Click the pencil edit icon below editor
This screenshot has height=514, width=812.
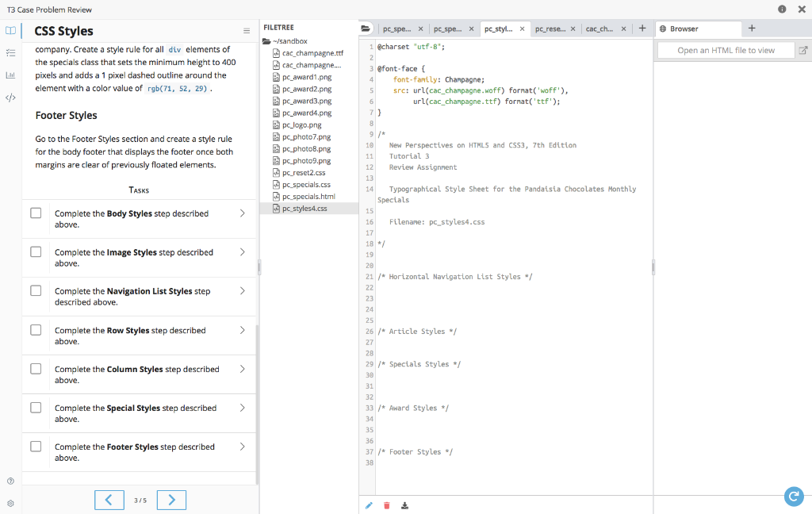pos(369,505)
